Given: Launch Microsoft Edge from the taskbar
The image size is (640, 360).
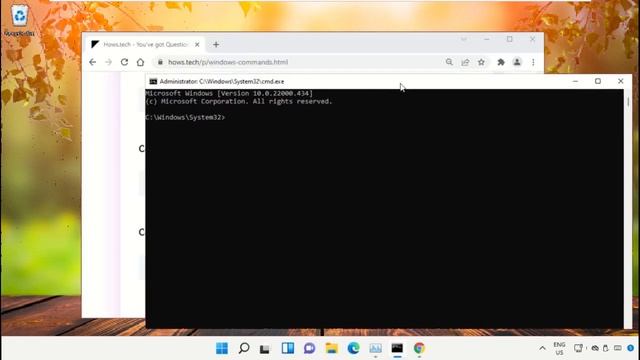Looking at the screenshot, I should pos(353,348).
